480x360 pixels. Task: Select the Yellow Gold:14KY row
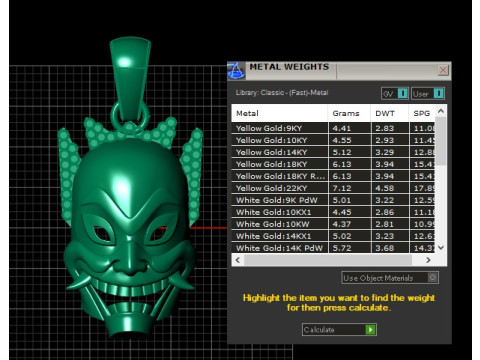click(333, 152)
